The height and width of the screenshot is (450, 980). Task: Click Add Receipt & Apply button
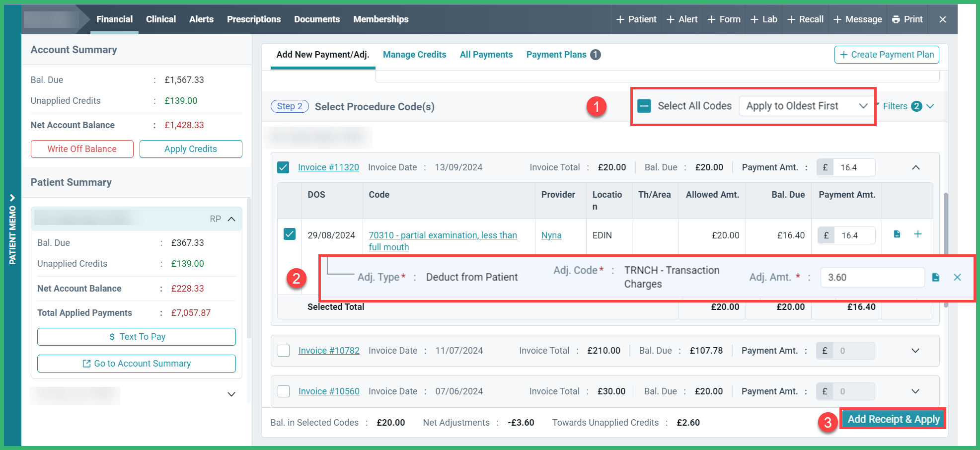pos(894,419)
